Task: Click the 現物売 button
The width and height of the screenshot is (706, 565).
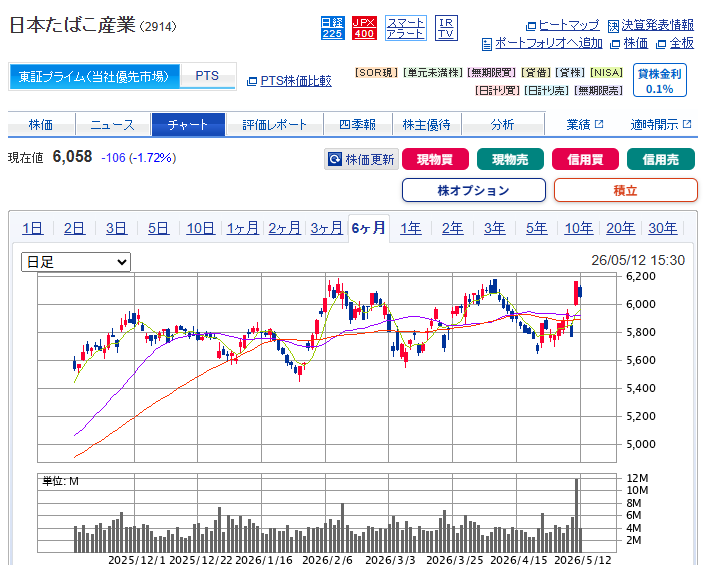Action: click(510, 159)
